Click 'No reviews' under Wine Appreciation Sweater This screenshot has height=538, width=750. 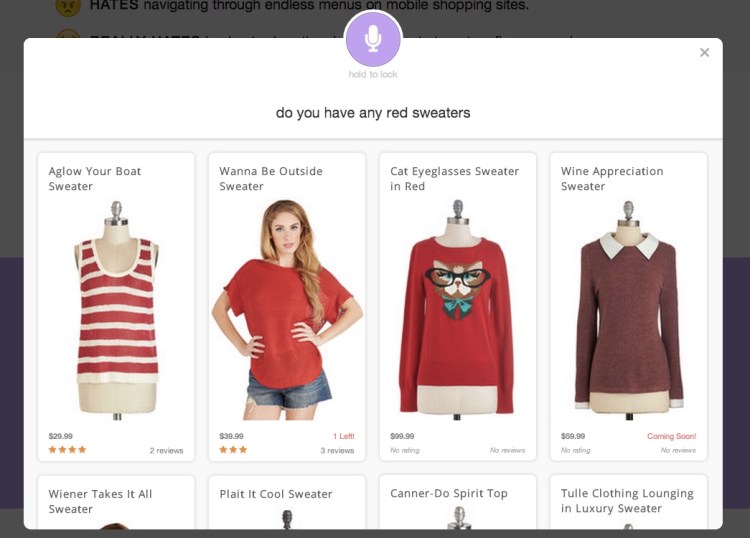(x=678, y=450)
